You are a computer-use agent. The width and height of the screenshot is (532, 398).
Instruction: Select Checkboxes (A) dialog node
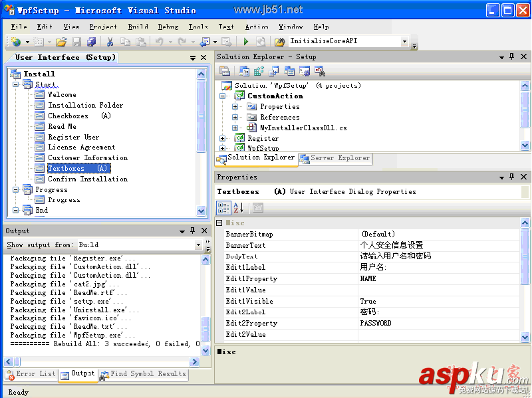click(x=79, y=116)
